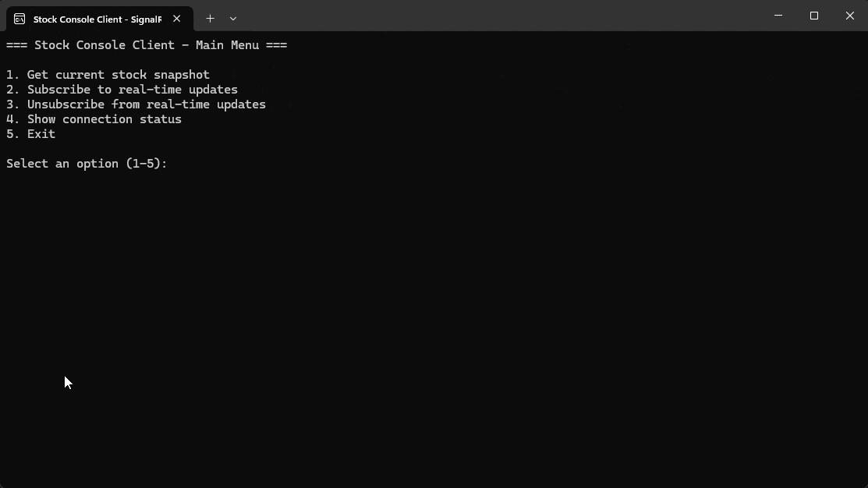Viewport: 868px width, 488px height.
Task: Close the Stock Console Client tab
Action: pos(176,18)
